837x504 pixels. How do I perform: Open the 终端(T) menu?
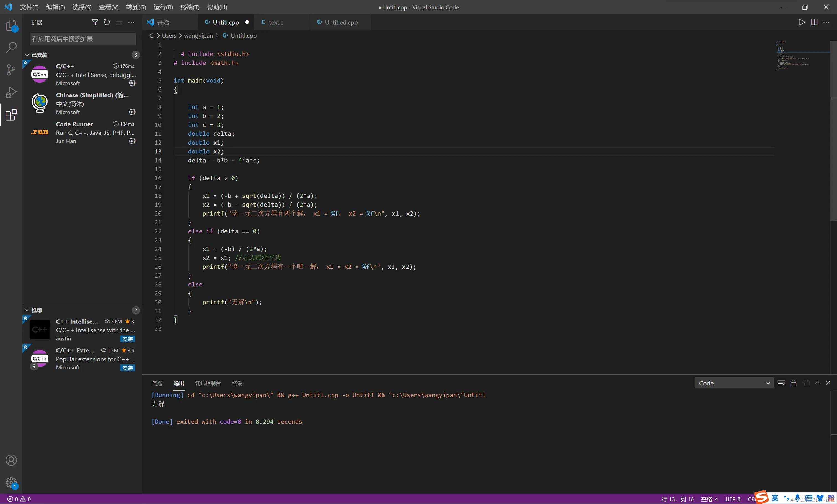coord(190,7)
